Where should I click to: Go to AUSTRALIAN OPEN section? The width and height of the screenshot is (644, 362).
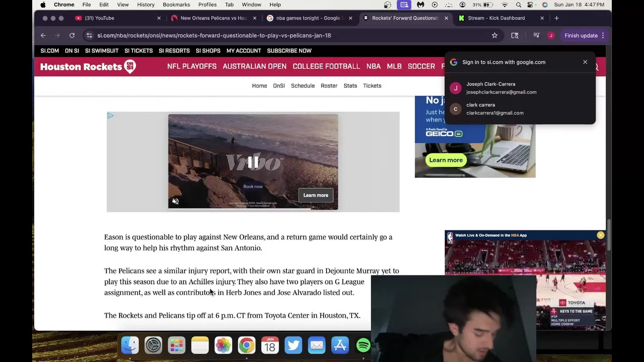[255, 66]
